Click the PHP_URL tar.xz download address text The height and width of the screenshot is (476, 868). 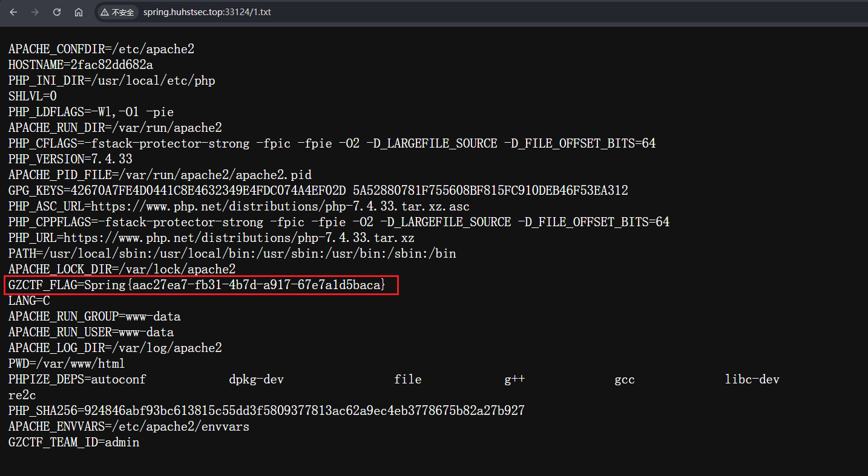(239, 238)
